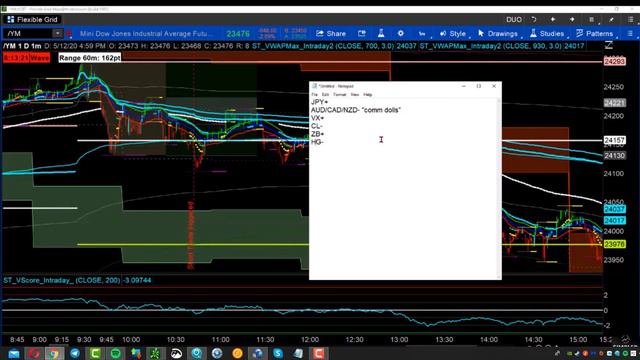Click the Range 60m: 162pt label
Viewport: 640px width, 360px height.
point(89,58)
